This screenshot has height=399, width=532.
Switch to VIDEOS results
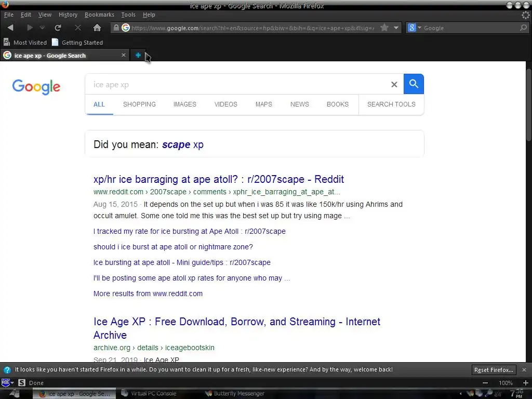click(x=225, y=104)
